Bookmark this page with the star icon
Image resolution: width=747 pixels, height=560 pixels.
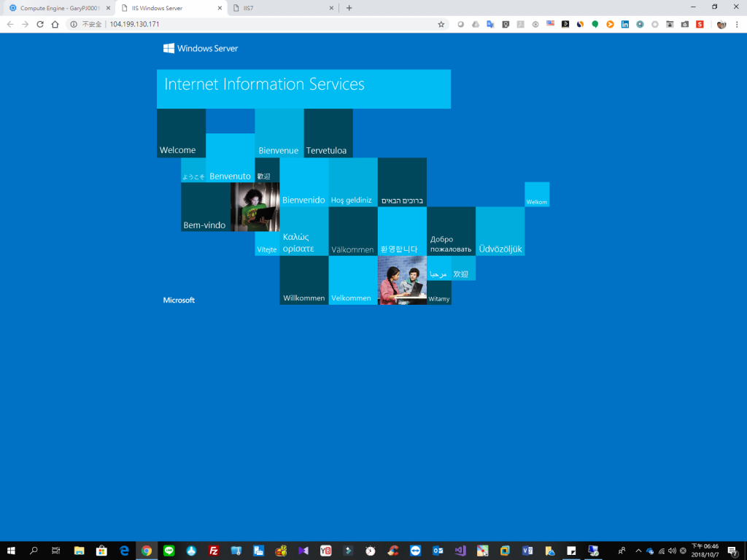click(x=441, y=24)
